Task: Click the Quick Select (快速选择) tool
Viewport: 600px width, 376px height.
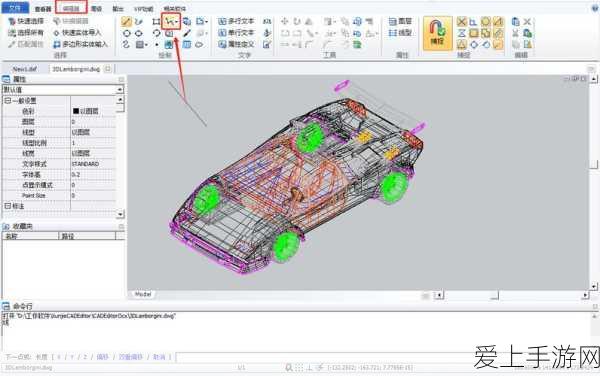Action: click(x=26, y=21)
